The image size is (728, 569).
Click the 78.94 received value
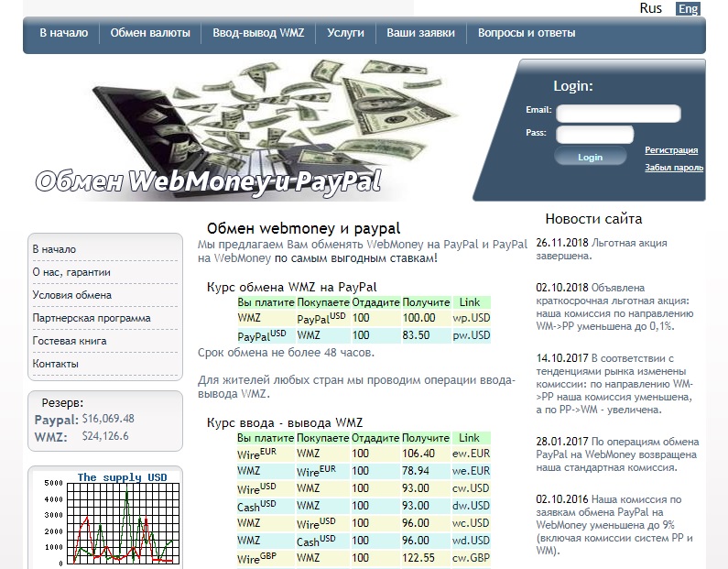coord(416,471)
